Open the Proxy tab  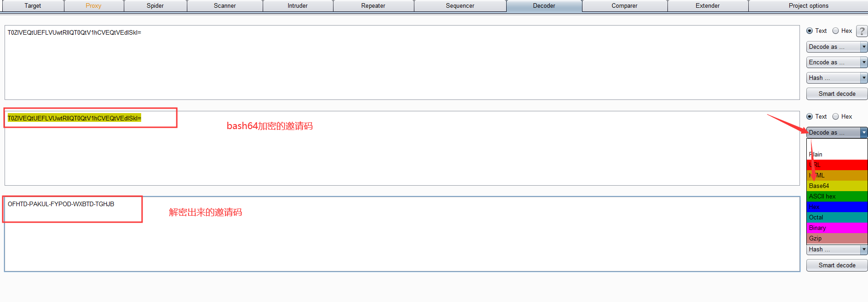[x=93, y=6]
